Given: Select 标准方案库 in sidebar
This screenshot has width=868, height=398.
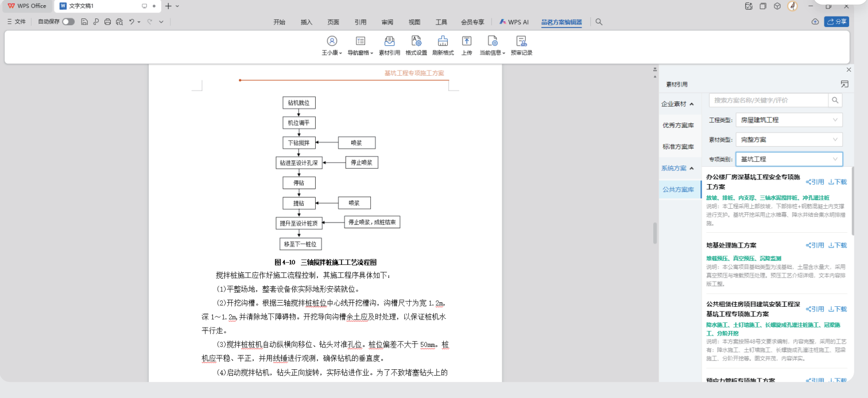Looking at the screenshot, I should pos(679,146).
